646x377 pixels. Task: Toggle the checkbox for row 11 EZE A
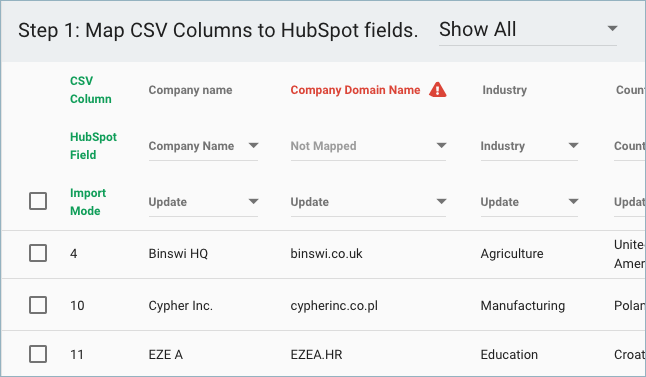(x=38, y=354)
